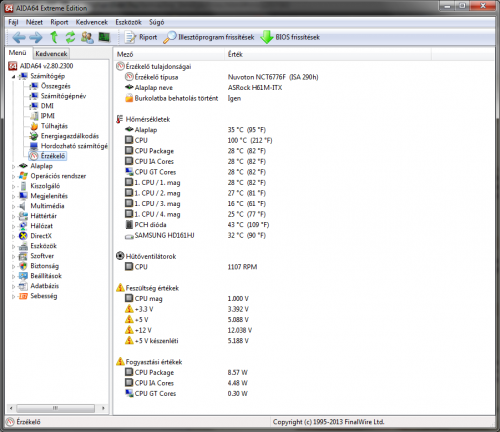The height and width of the screenshot is (432, 500).
Task: Expand the Hálózat tree node
Action: (x=13, y=226)
